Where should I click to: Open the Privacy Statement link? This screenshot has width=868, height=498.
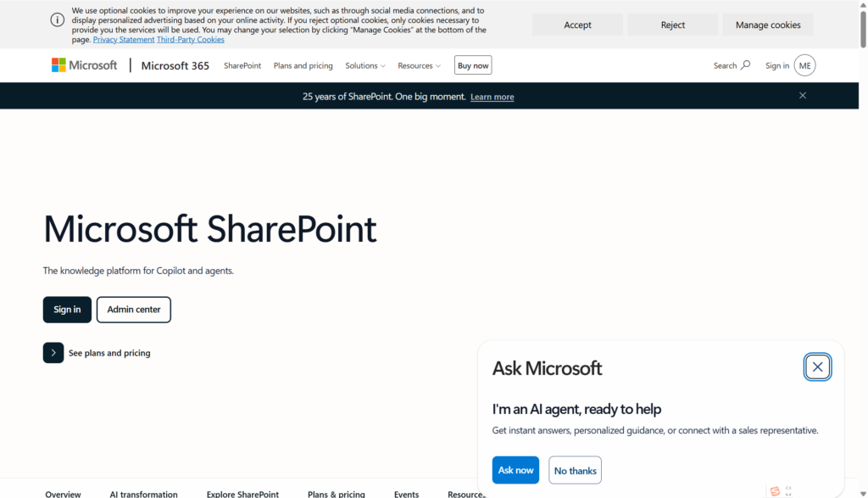point(124,39)
